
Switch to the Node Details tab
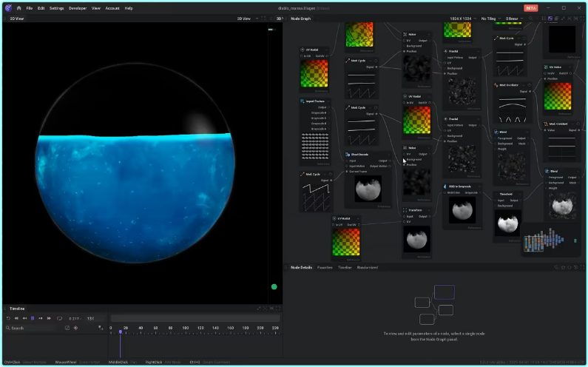301,268
